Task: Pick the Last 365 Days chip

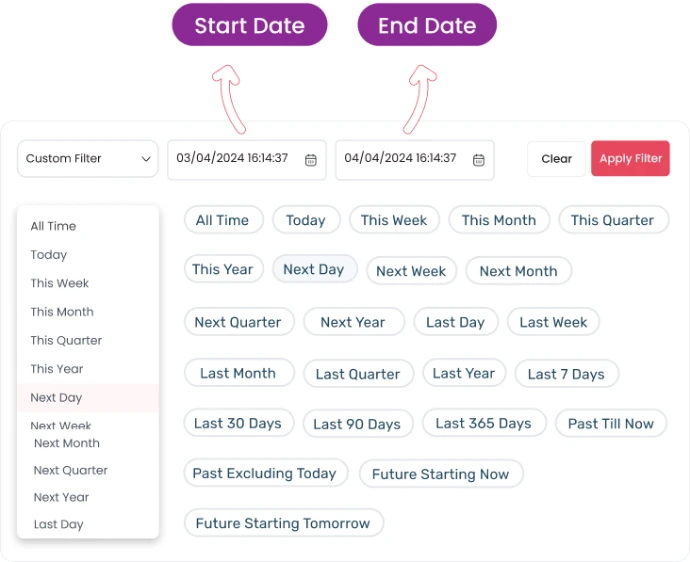Action: [483, 423]
